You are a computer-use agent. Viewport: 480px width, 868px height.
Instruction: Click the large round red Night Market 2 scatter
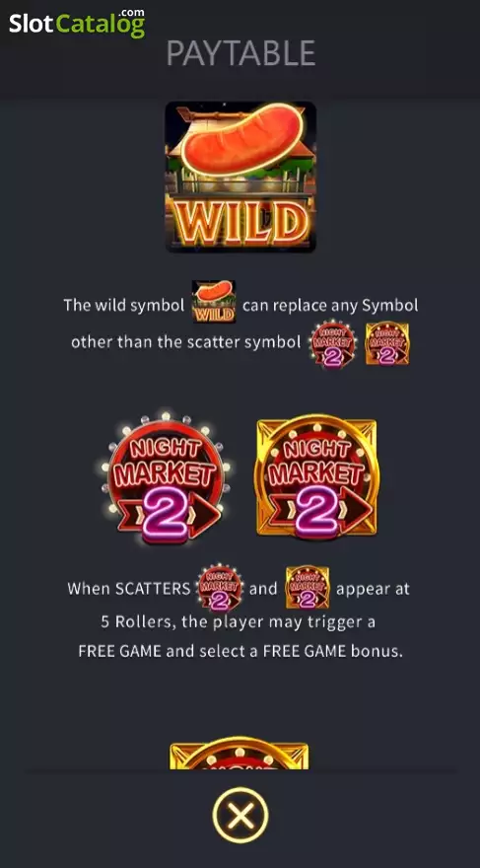pos(166,477)
